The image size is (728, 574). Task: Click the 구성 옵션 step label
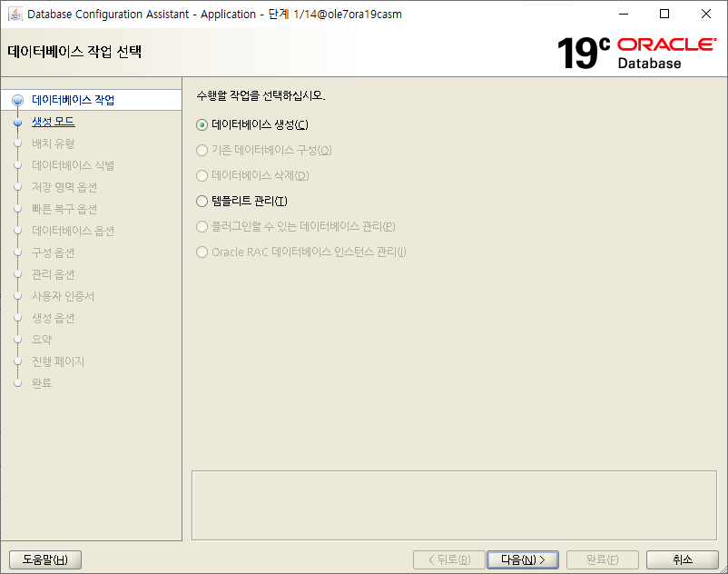[53, 252]
